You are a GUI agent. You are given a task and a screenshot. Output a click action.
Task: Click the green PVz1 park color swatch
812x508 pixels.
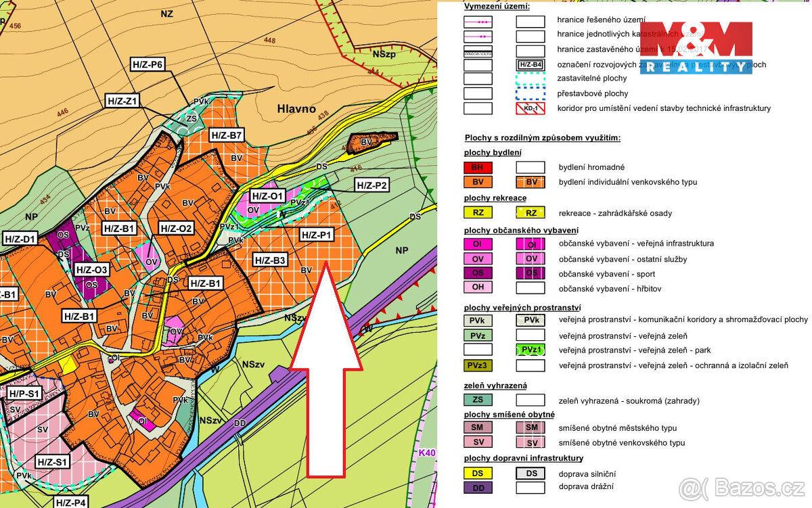(531, 350)
